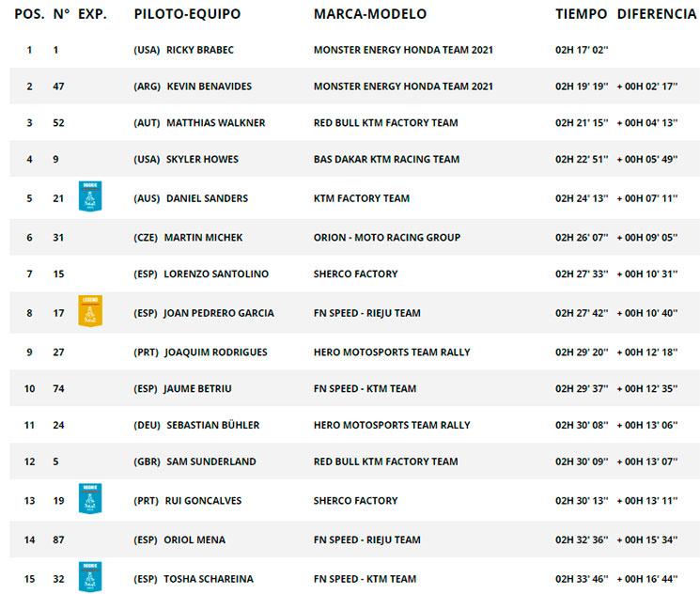700x594 pixels.
Task: Select the Orion - Moto Racing Group team
Action: point(386,238)
